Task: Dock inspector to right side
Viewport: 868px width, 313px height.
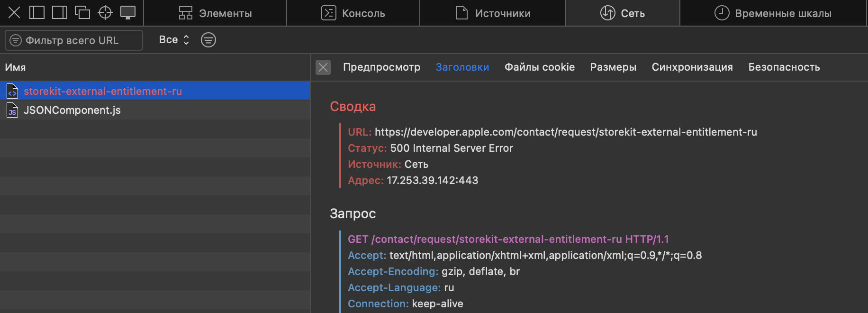Action: [x=60, y=13]
